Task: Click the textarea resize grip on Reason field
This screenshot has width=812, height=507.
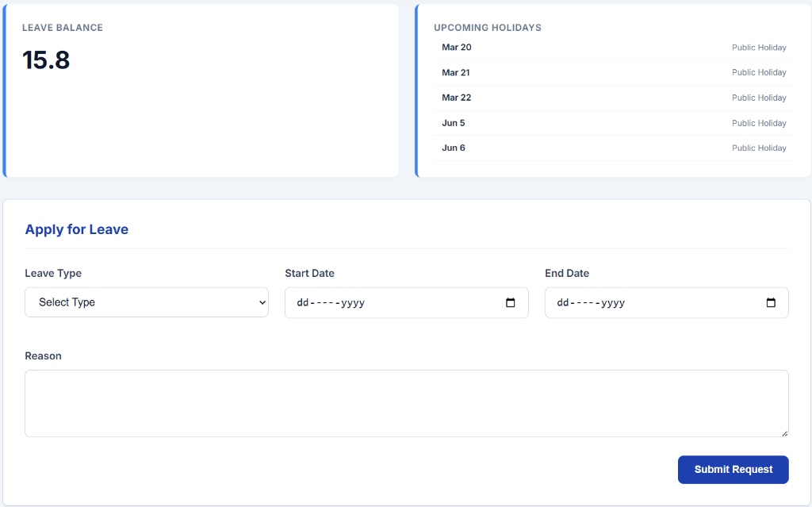Action: tap(785, 432)
